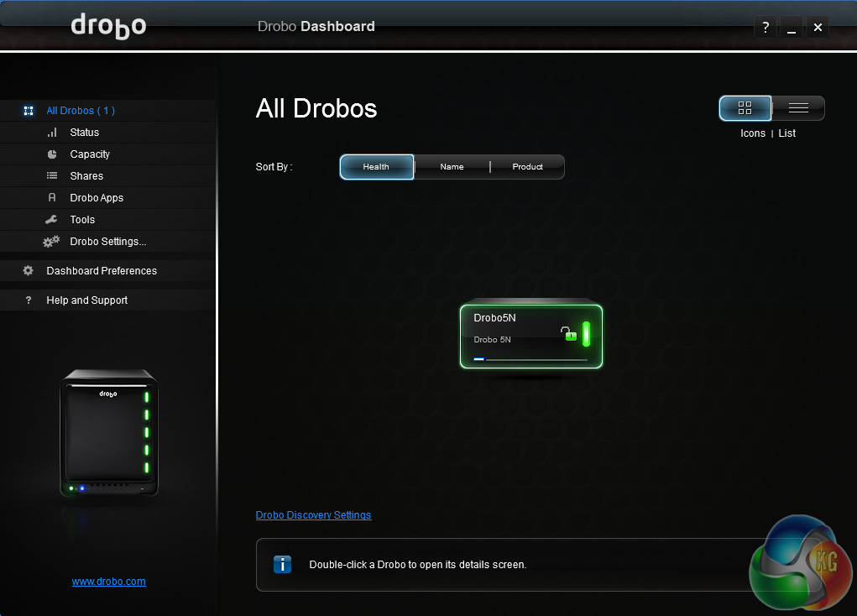Click the 'All Drobos' page heading
This screenshot has width=857, height=616.
316,108
